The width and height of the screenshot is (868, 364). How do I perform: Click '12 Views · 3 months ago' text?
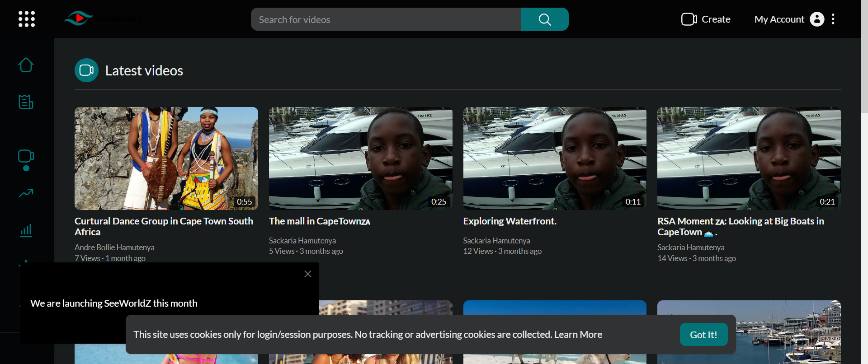pos(502,251)
